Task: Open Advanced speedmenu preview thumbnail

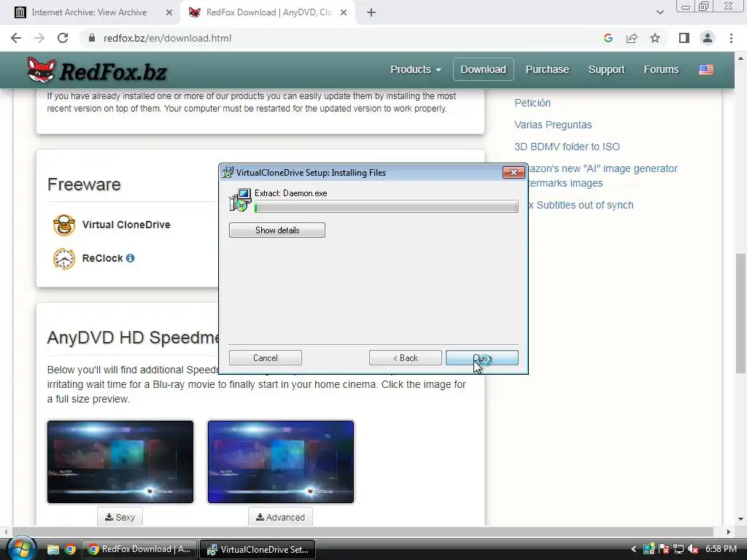Action: click(281, 462)
